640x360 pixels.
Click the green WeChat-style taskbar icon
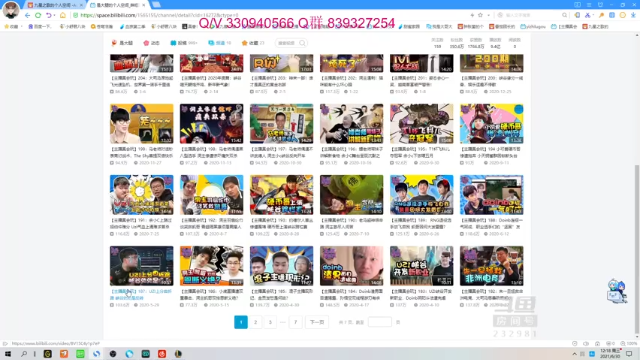80,353
